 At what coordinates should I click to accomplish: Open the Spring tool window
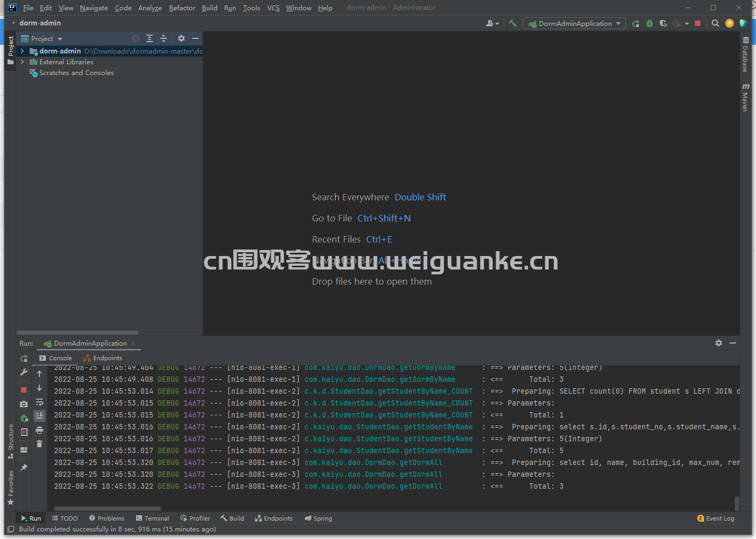318,518
